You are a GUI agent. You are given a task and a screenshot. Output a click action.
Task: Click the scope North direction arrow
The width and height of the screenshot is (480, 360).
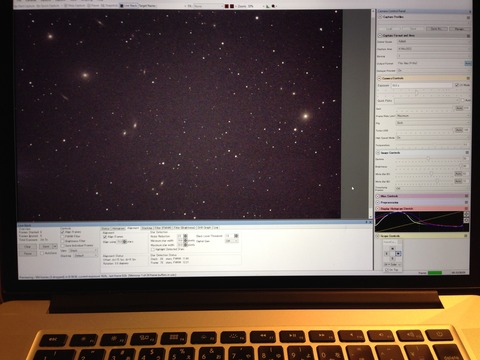click(392, 249)
